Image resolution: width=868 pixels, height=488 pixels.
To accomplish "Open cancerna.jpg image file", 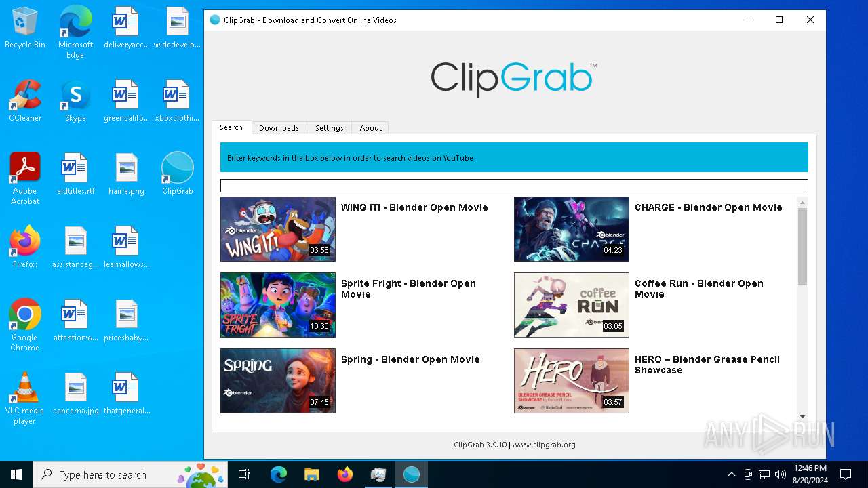I will pyautogui.click(x=75, y=394).
